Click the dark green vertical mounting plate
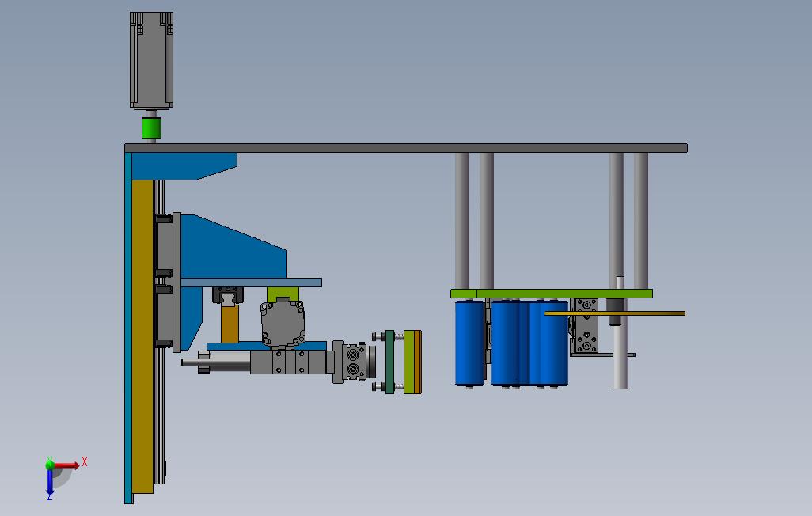The height and width of the screenshot is (516, 812). [x=390, y=362]
